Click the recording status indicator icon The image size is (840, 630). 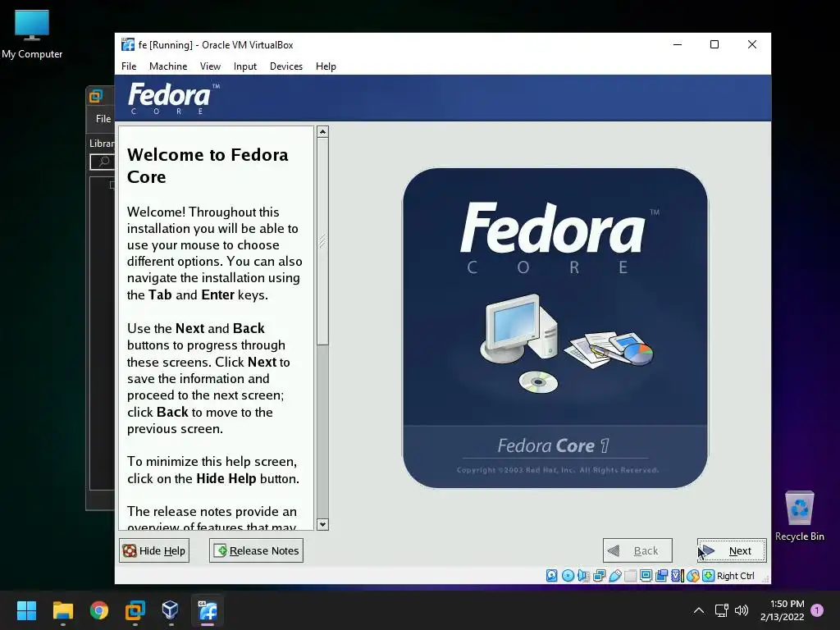[662, 576]
